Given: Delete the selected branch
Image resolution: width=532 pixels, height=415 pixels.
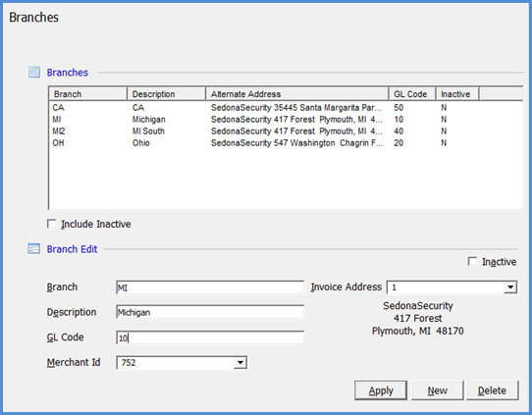Looking at the screenshot, I should pyautogui.click(x=493, y=390).
